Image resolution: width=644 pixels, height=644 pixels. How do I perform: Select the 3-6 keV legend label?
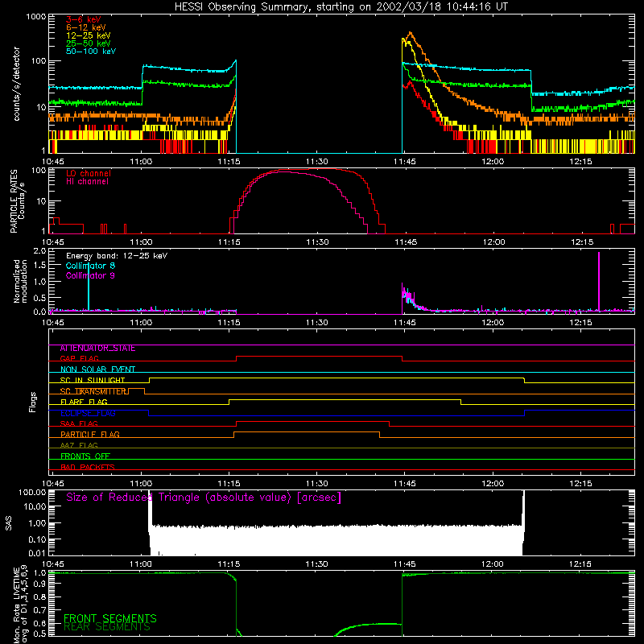click(x=84, y=19)
